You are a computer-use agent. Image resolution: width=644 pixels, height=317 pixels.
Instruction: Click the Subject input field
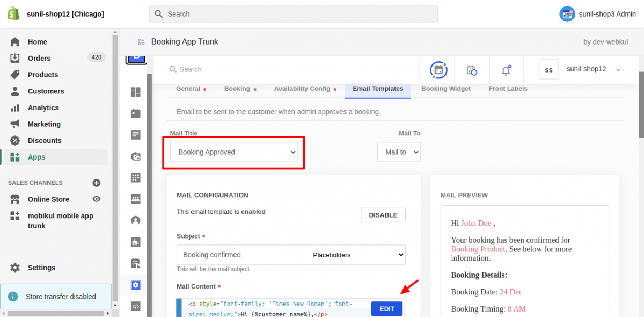coord(238,255)
